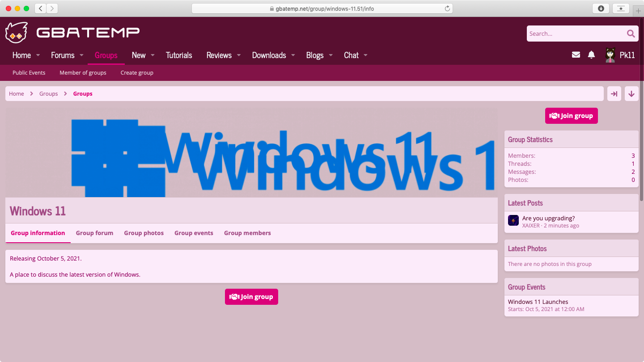Viewport: 644px width, 362px height.
Task: Click the Safari address bar
Action: 322,8
